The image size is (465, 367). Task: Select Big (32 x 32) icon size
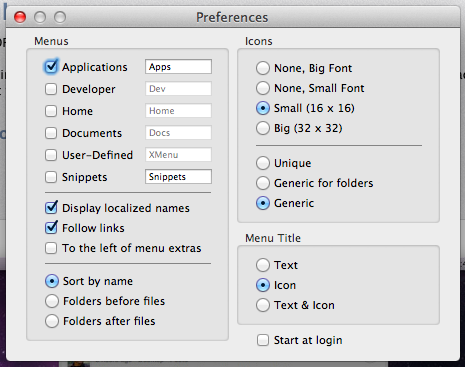coord(263,128)
